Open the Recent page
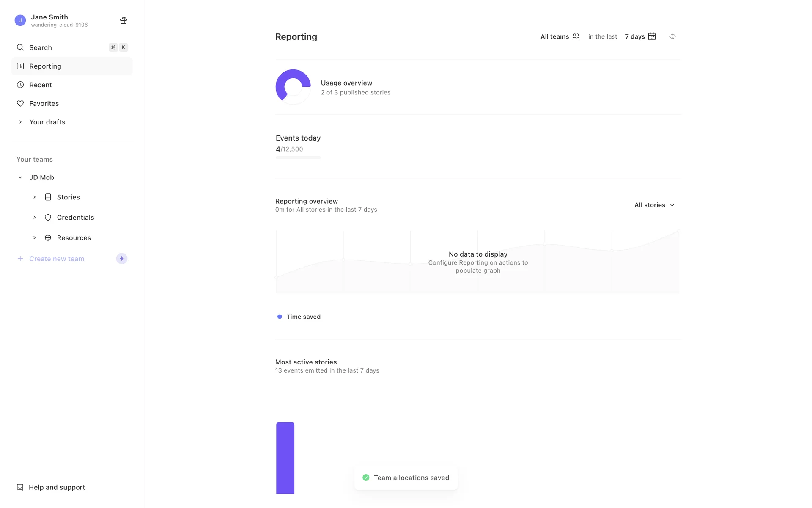Screen dimensions: 812x508 [x=41, y=85]
